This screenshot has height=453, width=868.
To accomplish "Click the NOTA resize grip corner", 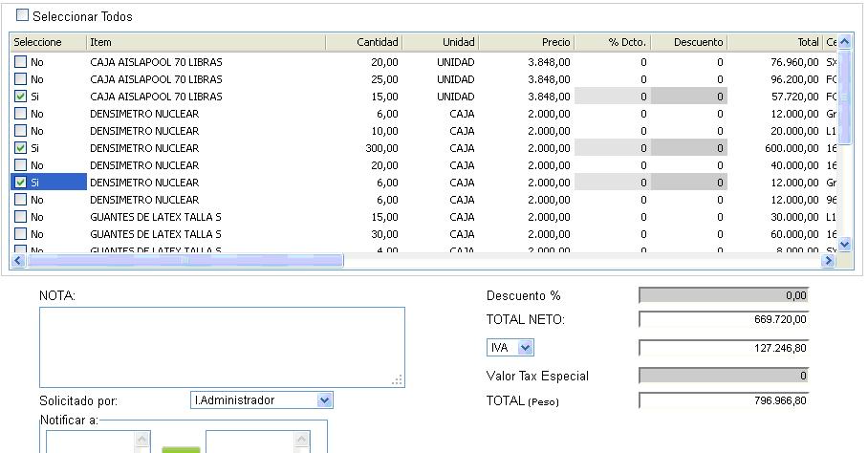I will click(x=398, y=380).
